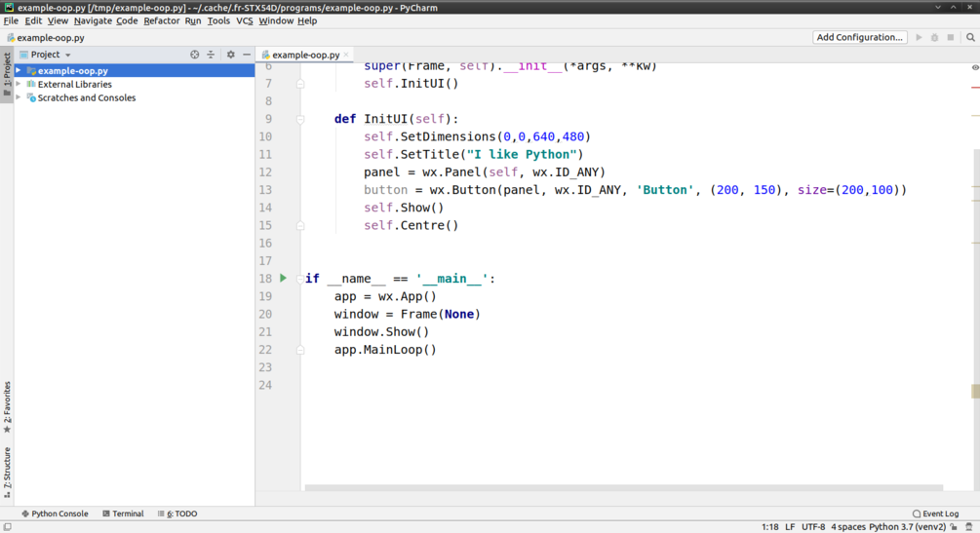Click the Stop icon in toolbar
Image resolution: width=980 pixels, height=533 pixels.
tap(951, 37)
